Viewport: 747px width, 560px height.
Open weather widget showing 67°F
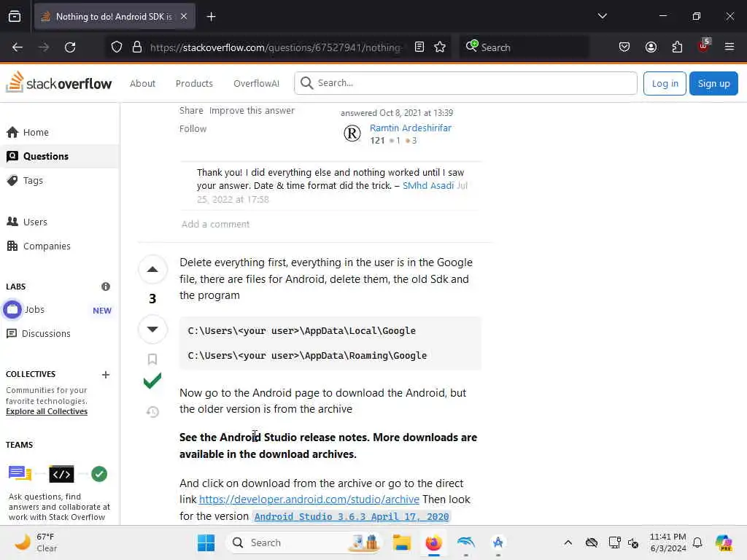click(36, 542)
